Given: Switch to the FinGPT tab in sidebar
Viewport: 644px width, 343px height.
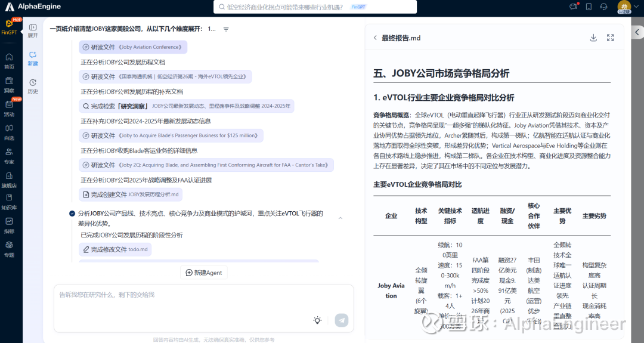Looking at the screenshot, I should (x=9, y=27).
